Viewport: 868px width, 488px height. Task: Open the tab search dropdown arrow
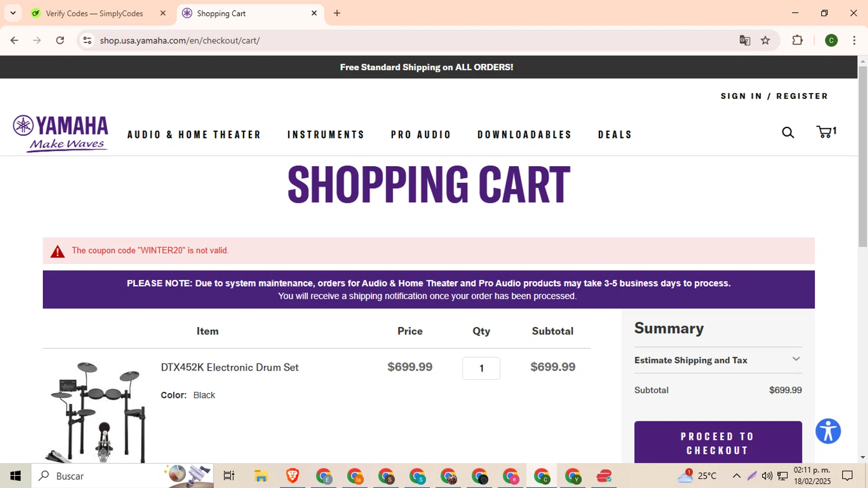pos(13,13)
